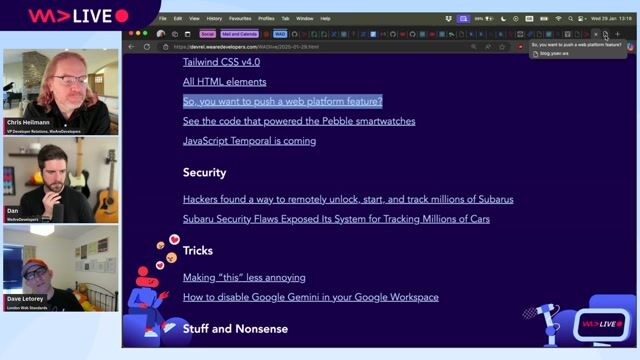The image size is (640, 360).
Task: Expand the WAD tab group
Action: pyautogui.click(x=280, y=34)
